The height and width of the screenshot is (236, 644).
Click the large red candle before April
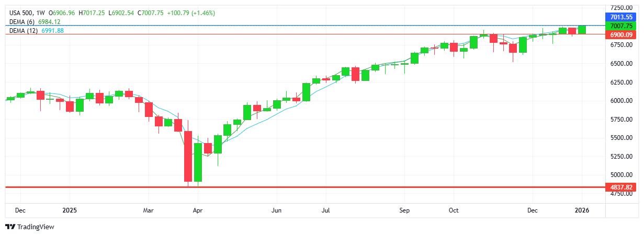[188, 156]
